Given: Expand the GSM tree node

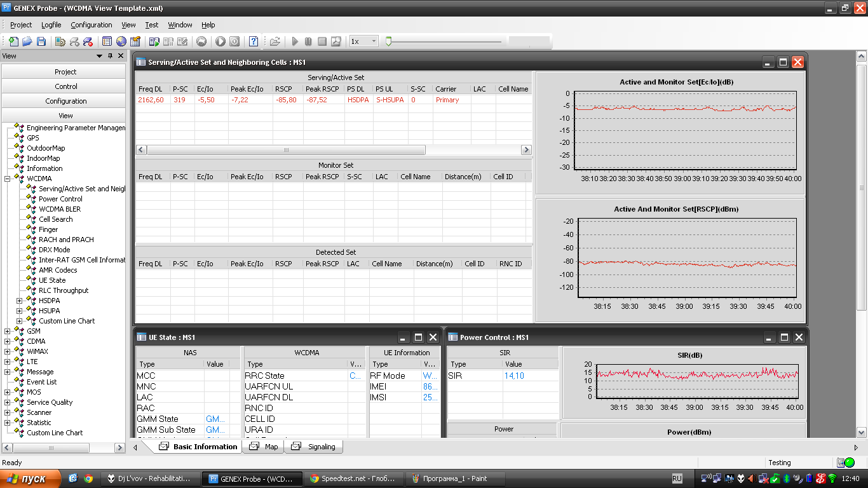Looking at the screenshot, I should pos(8,331).
